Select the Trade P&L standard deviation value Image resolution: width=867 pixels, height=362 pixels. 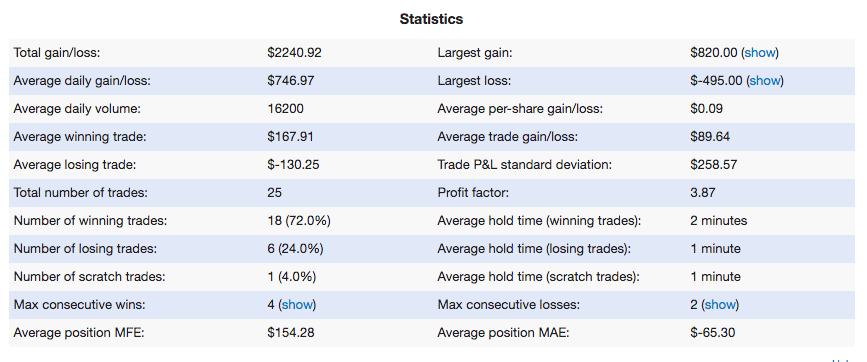tap(713, 165)
